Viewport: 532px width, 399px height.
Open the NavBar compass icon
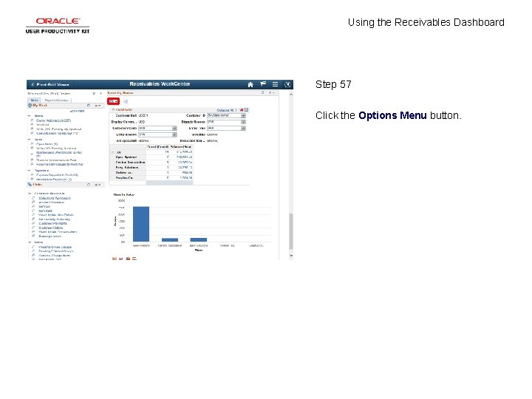point(287,84)
